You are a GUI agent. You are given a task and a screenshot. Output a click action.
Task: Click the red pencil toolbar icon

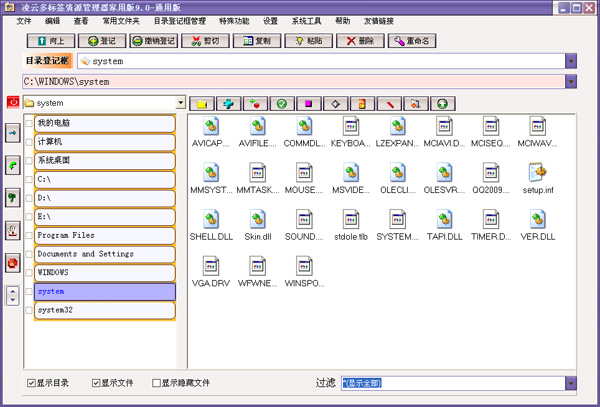[x=389, y=104]
